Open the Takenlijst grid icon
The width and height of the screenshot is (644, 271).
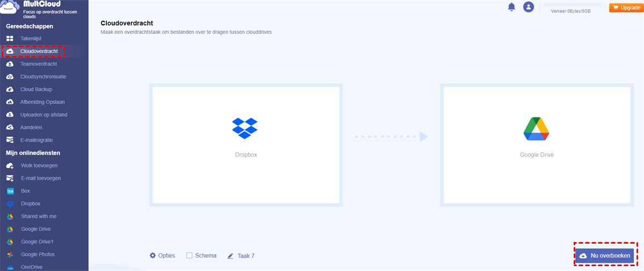pyautogui.click(x=10, y=39)
